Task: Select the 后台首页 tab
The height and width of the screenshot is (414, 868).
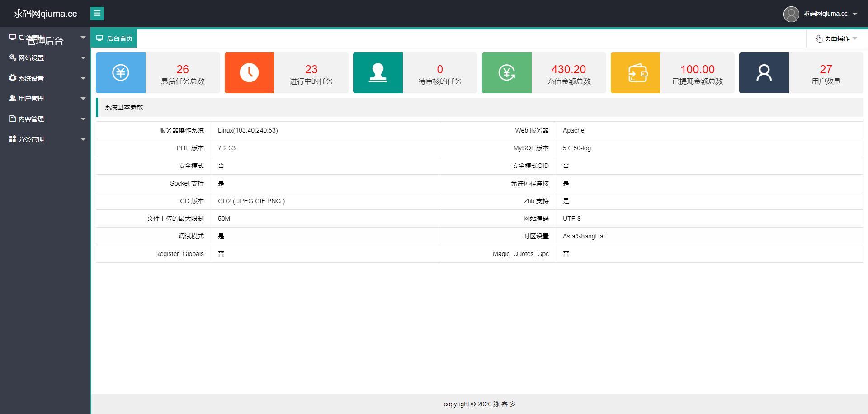Action: point(114,38)
